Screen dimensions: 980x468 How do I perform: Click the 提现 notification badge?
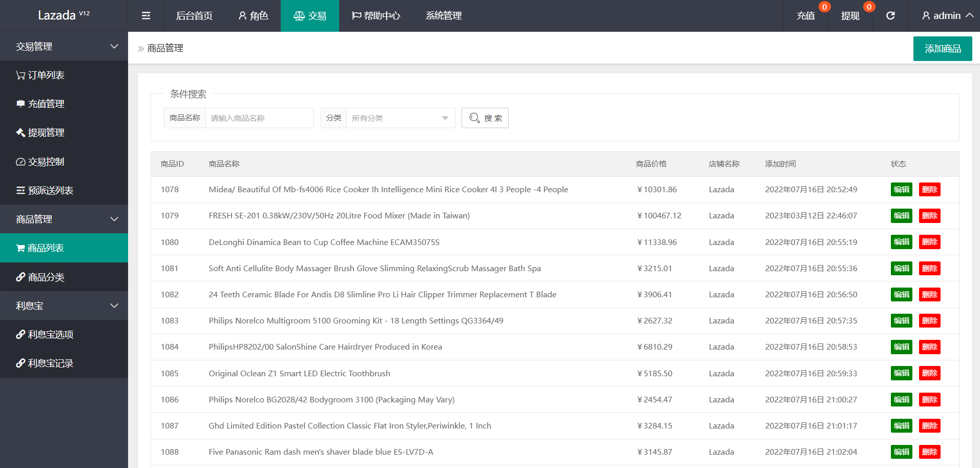click(869, 7)
